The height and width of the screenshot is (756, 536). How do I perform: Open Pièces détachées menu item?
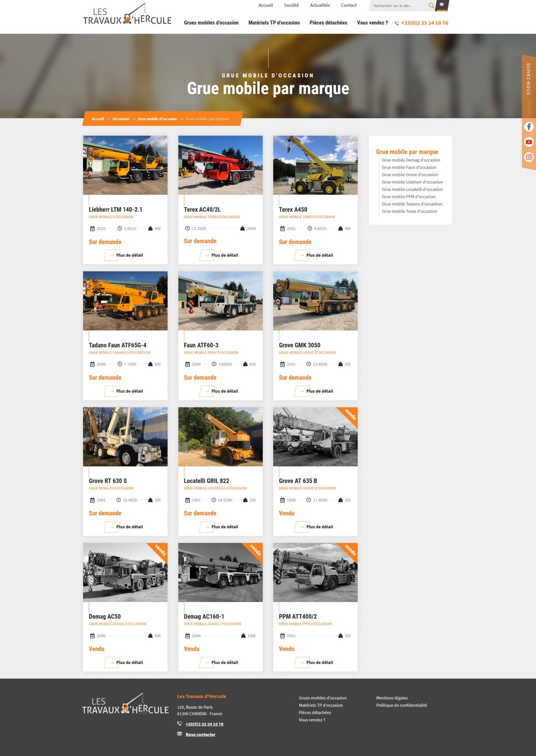click(x=328, y=23)
